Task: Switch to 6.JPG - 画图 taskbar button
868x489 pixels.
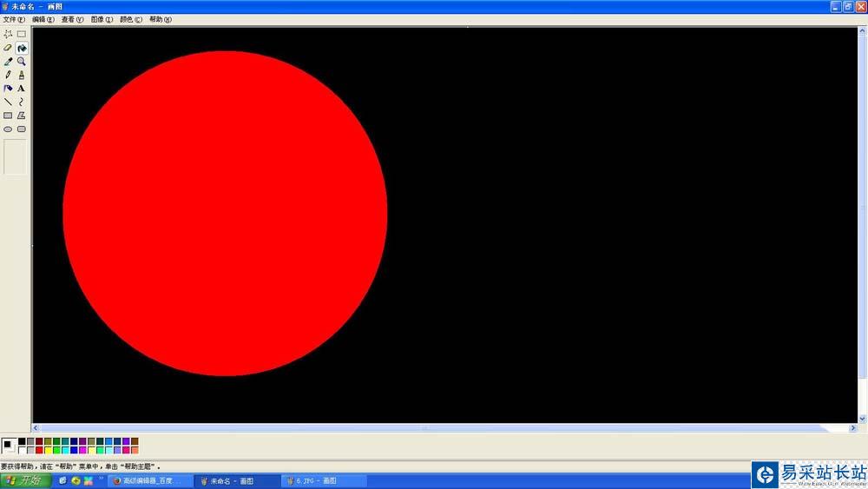Action: tap(325, 480)
